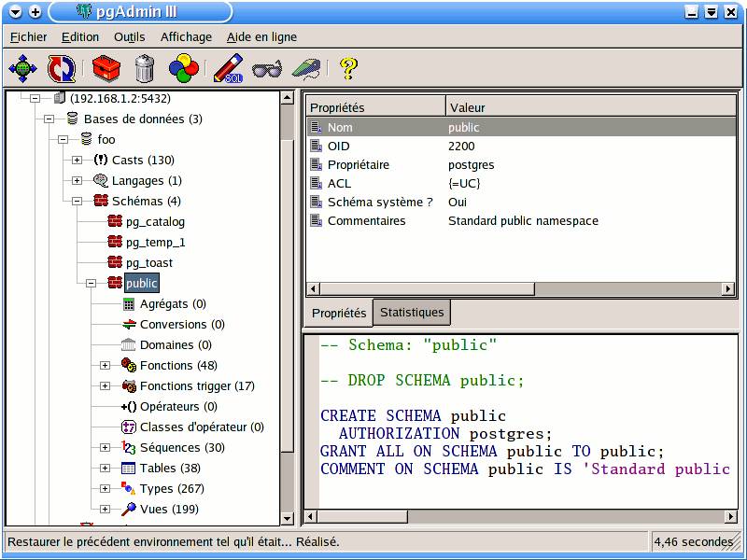The width and height of the screenshot is (747, 560).
Task: Expand the Séquences (30) node
Action: (105, 448)
